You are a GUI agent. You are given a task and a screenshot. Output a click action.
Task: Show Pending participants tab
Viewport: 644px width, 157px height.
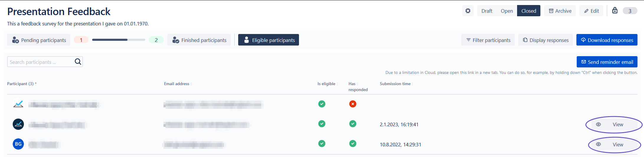[39, 40]
